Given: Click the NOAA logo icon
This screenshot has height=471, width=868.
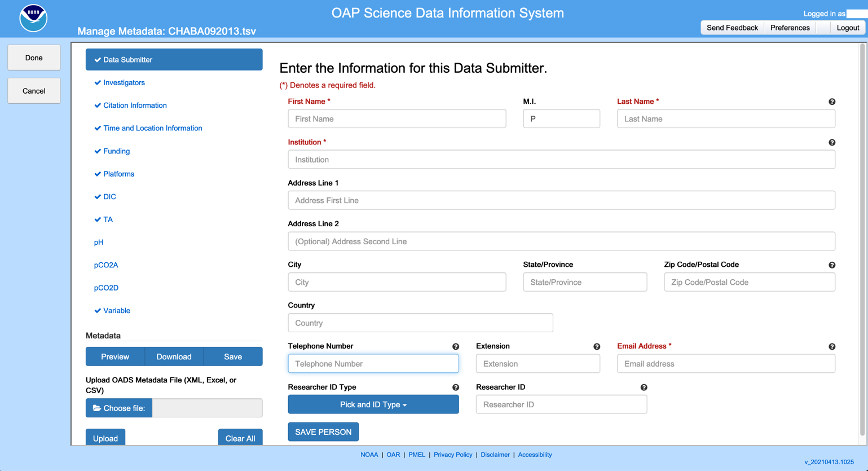Looking at the screenshot, I should click(33, 18).
